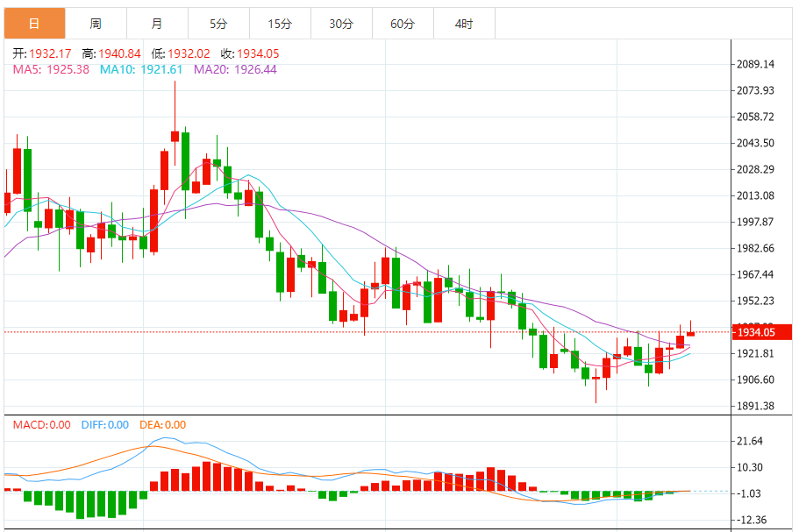Viewport: 799px width, 532px height.
Task: Open the 4时 timeframe tab
Action: (x=464, y=24)
